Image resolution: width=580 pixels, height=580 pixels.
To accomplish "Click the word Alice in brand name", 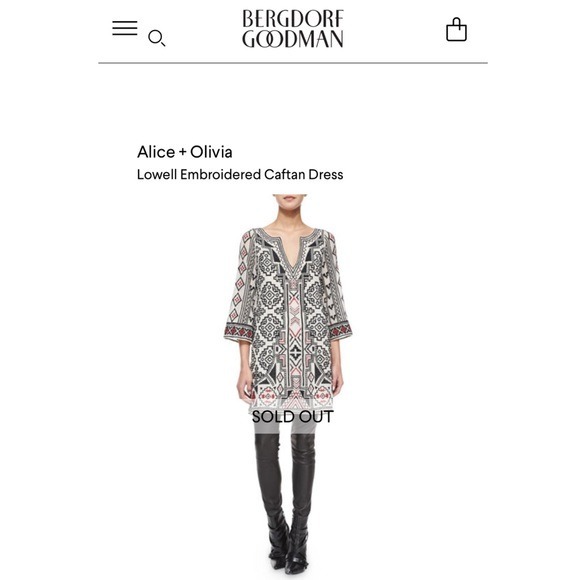I will point(156,152).
